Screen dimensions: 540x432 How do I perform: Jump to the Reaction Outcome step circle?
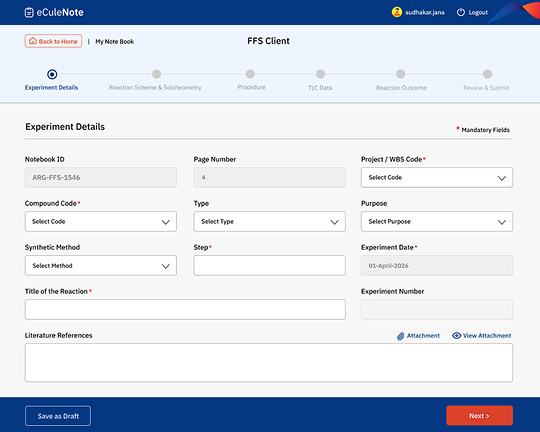(x=400, y=74)
